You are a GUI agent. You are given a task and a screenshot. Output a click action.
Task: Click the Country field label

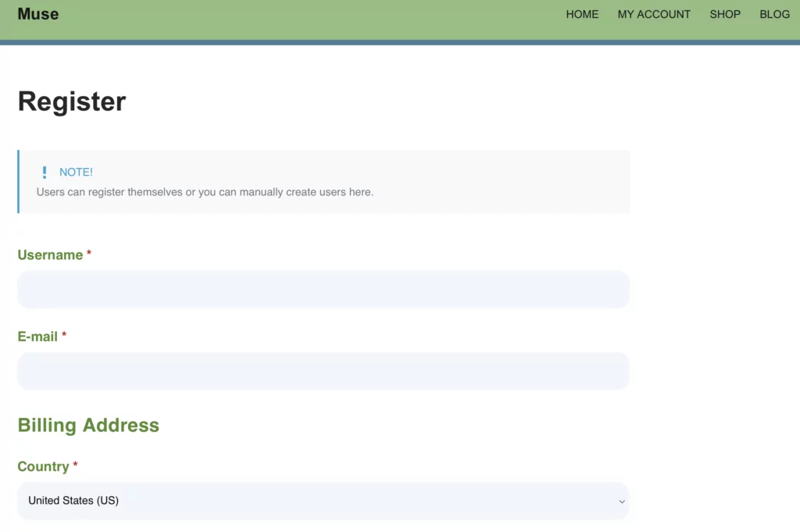click(x=44, y=466)
